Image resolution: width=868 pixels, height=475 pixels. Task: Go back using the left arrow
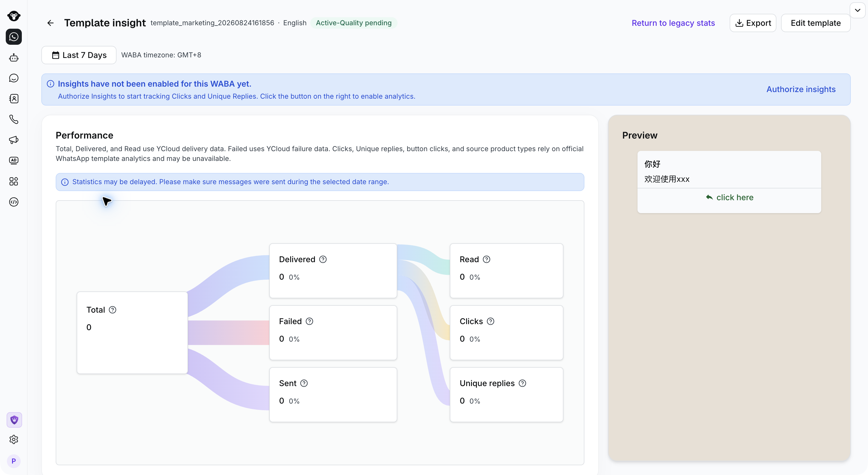tap(51, 23)
